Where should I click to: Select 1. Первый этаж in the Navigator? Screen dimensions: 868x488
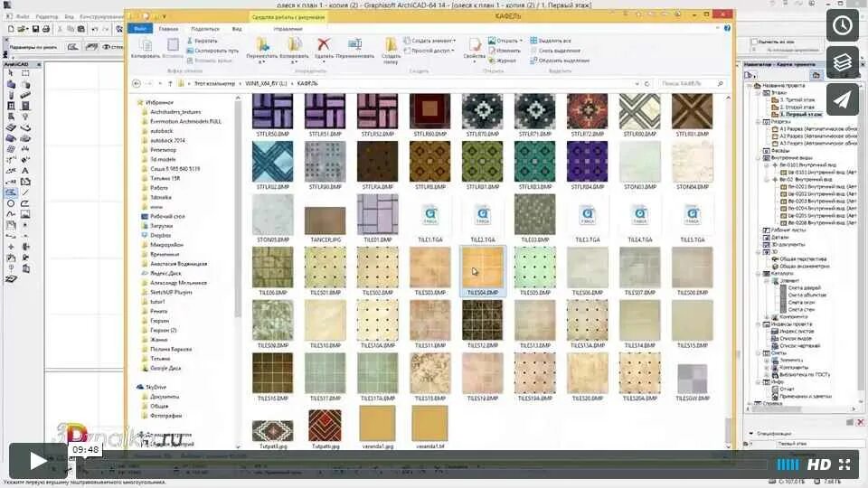pyautogui.click(x=800, y=115)
